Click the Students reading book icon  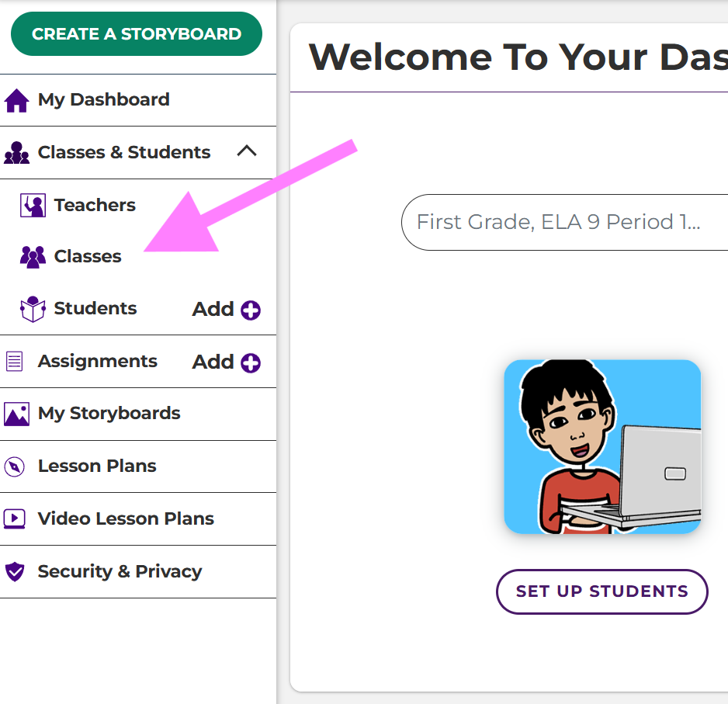click(x=33, y=309)
